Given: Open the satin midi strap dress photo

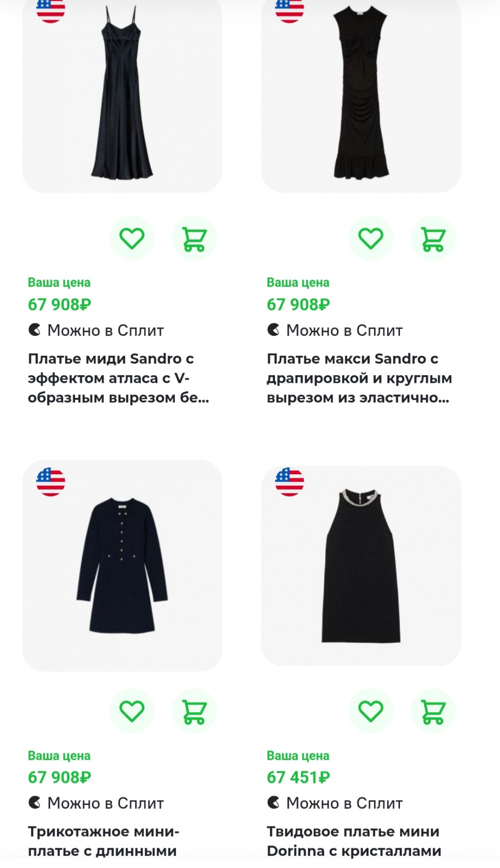Looking at the screenshot, I should coord(122,95).
